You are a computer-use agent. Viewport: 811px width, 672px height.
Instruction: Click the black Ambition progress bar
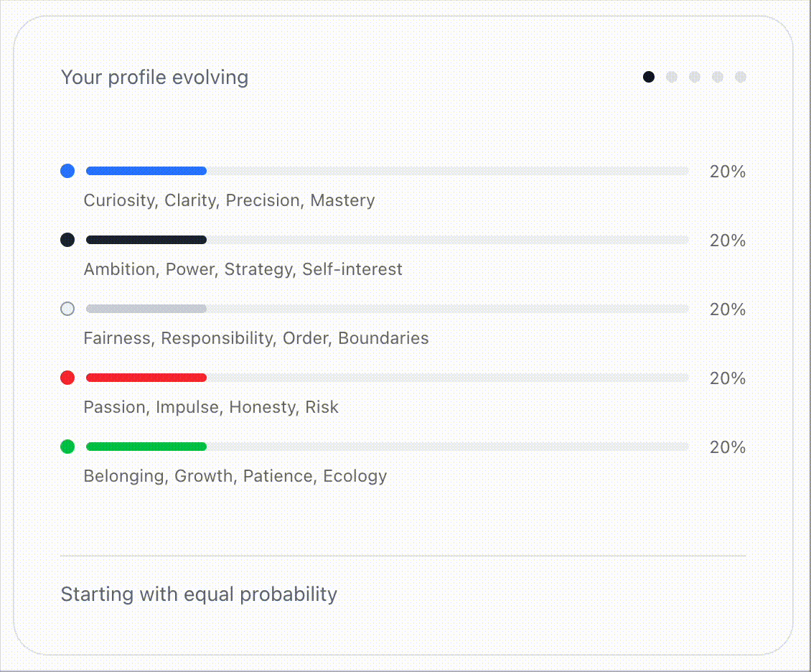(x=388, y=240)
